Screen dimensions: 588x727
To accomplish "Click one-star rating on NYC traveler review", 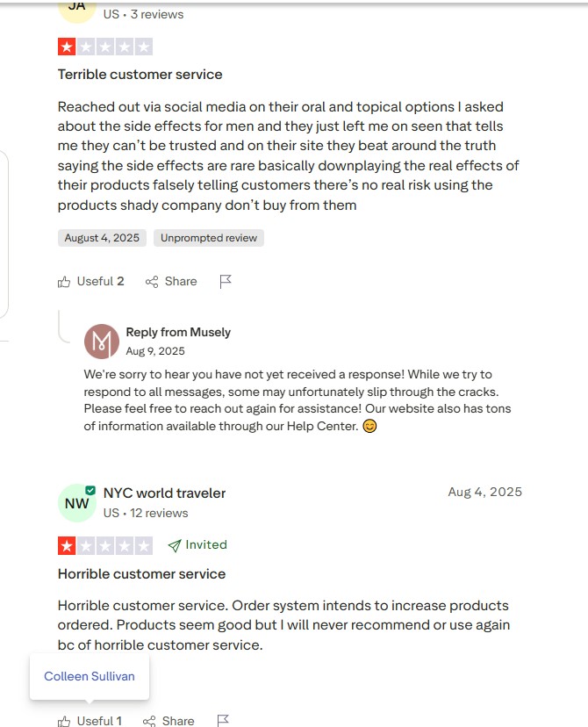I will coord(68,545).
